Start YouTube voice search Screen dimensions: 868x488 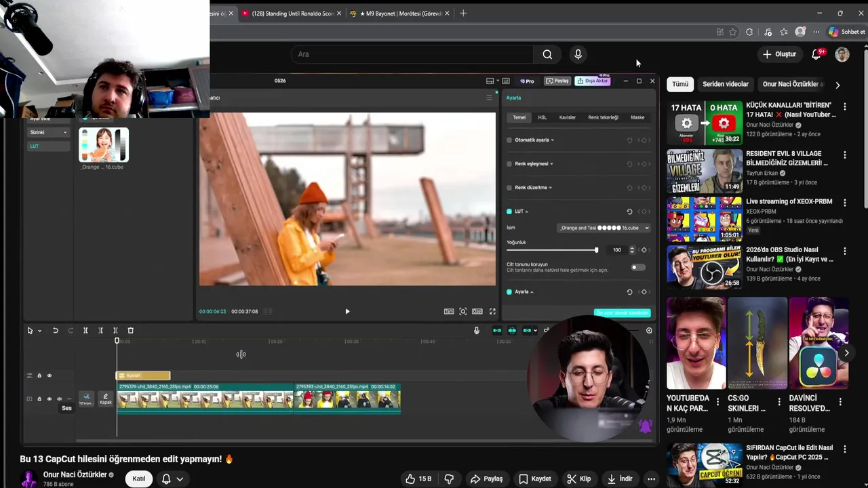coord(578,54)
